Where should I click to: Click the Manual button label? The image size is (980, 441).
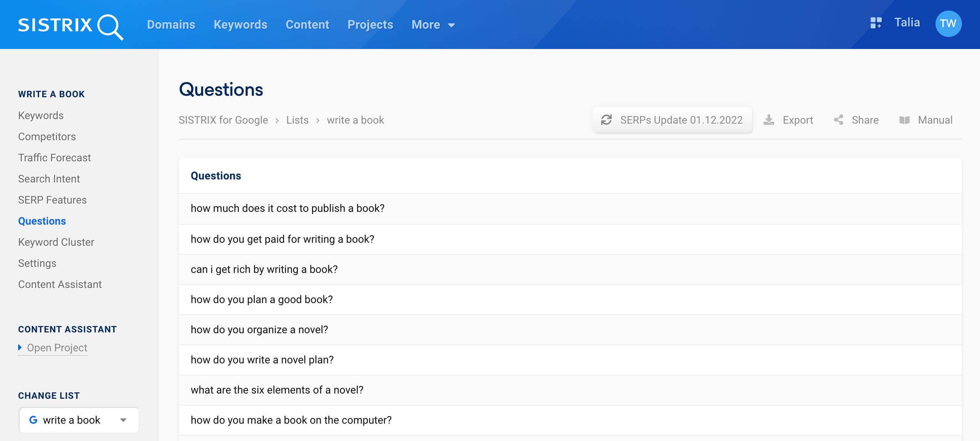[x=935, y=120]
